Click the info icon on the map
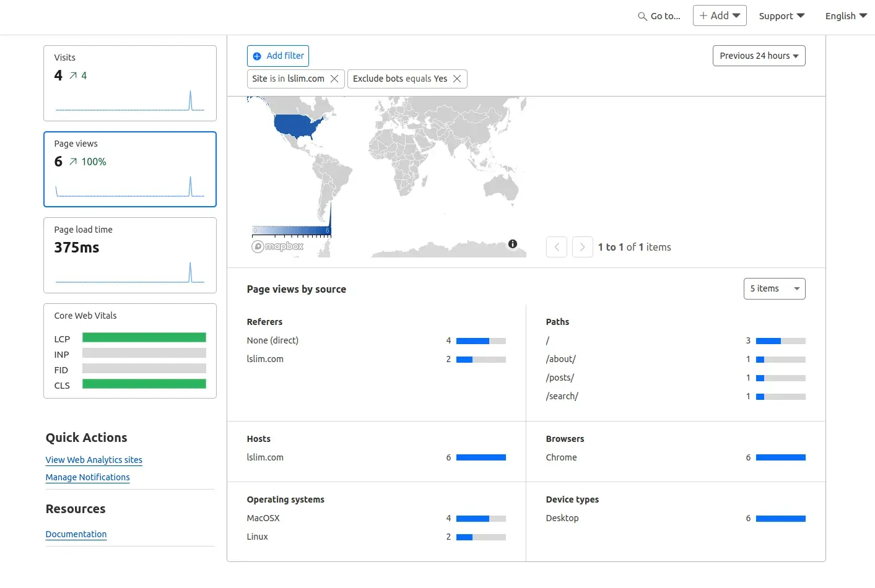875x588 pixels. click(x=512, y=244)
